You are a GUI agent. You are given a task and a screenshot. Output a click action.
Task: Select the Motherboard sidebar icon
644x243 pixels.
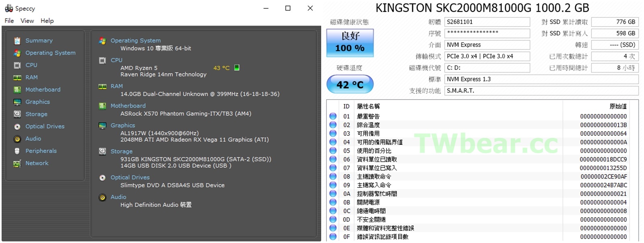[x=17, y=89]
